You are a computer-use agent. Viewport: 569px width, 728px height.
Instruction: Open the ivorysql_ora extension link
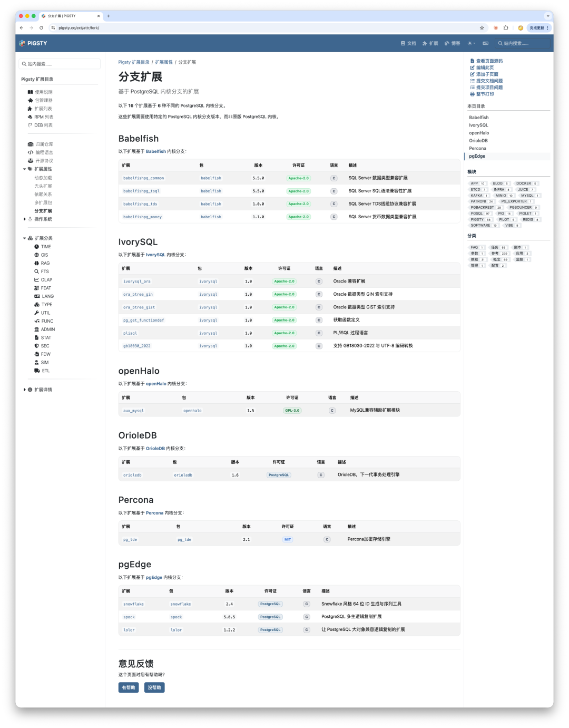coord(137,282)
